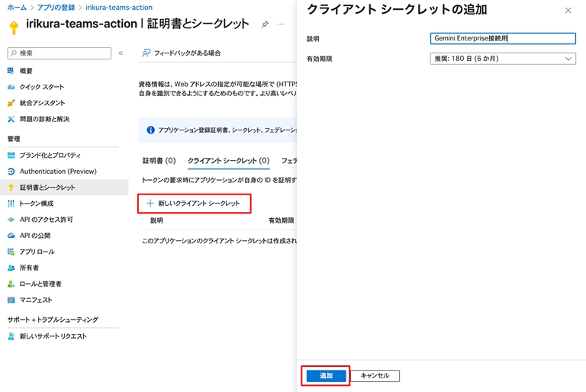Viewport: 586px width, 392px height.
Task: Click the 有効期限 column header in table
Action: [x=281, y=220]
